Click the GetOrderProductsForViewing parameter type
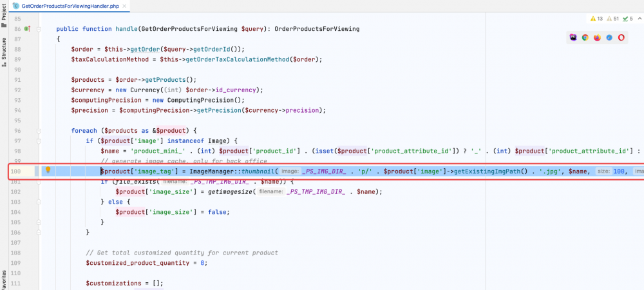644x290 pixels. (189, 29)
